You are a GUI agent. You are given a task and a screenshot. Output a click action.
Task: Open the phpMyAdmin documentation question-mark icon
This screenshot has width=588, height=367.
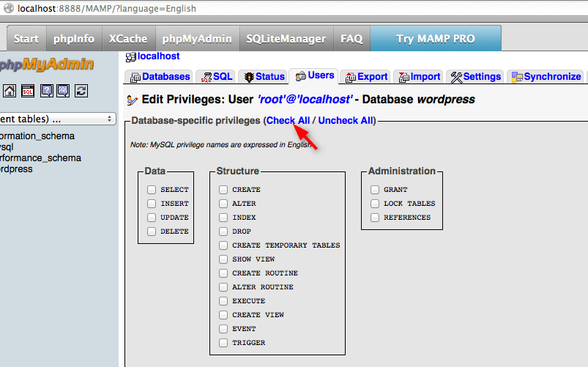[x=47, y=91]
